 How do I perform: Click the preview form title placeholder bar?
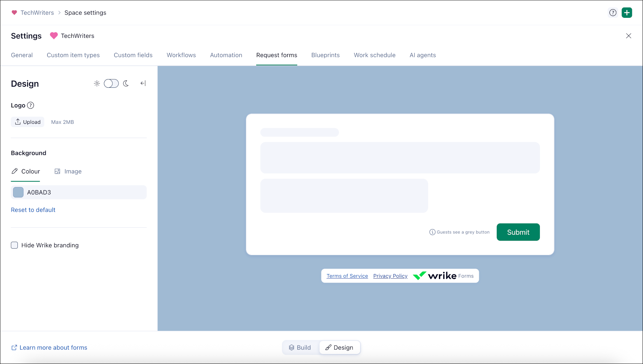(300, 132)
